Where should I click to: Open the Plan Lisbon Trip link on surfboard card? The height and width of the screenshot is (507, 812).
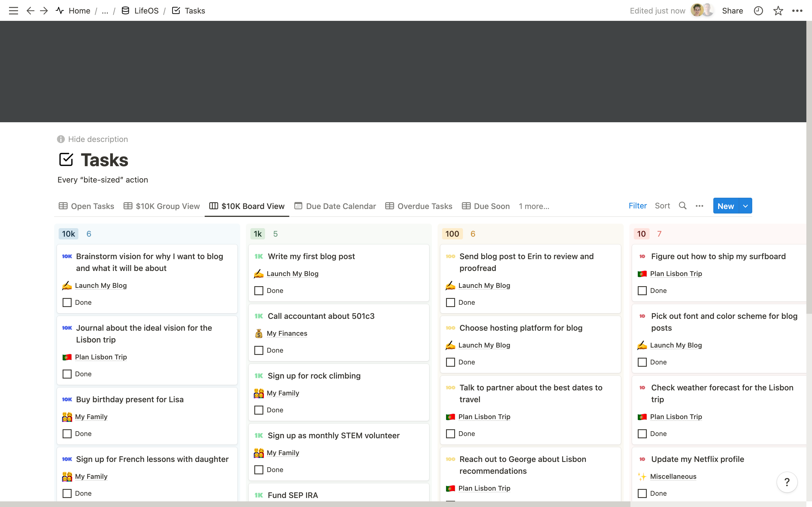pos(676,273)
